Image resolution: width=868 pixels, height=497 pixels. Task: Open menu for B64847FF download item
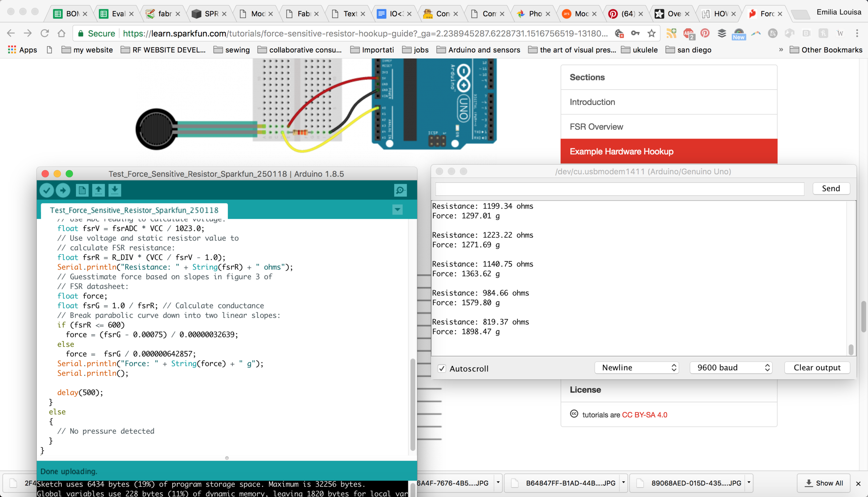[x=623, y=482]
